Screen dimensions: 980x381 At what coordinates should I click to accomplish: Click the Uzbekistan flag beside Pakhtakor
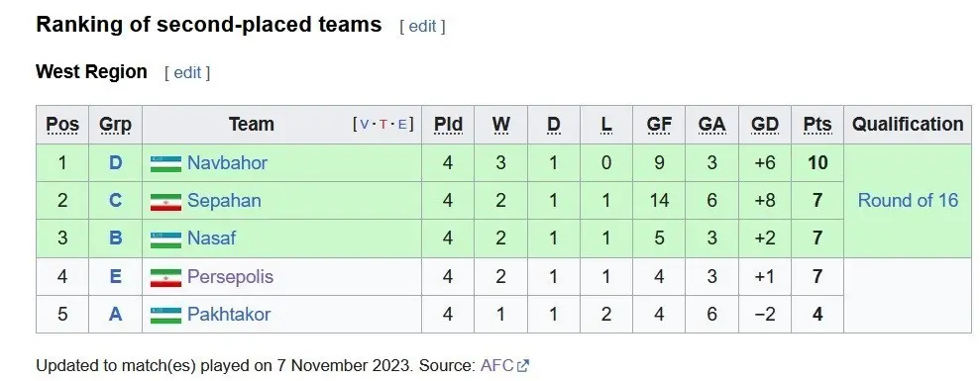pos(165,315)
